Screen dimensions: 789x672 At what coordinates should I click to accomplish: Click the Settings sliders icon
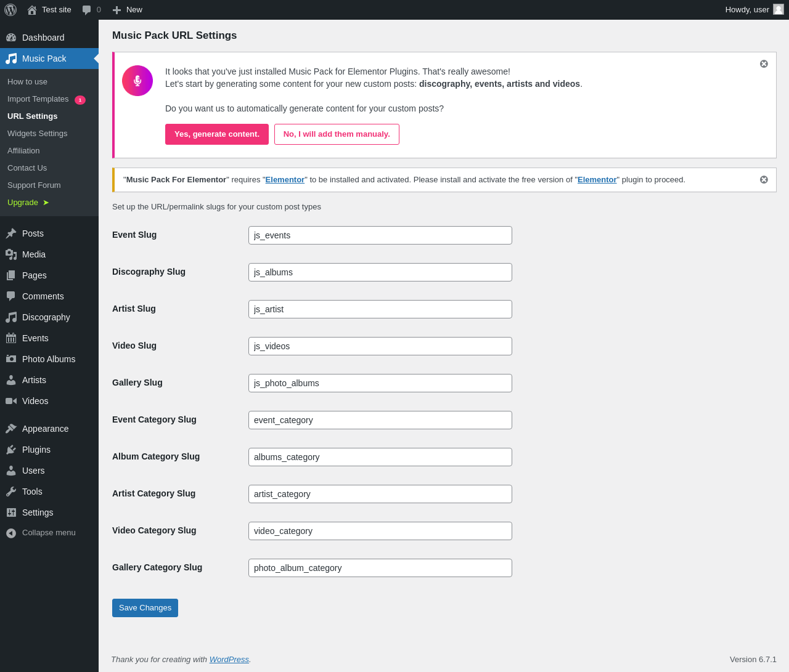(11, 512)
